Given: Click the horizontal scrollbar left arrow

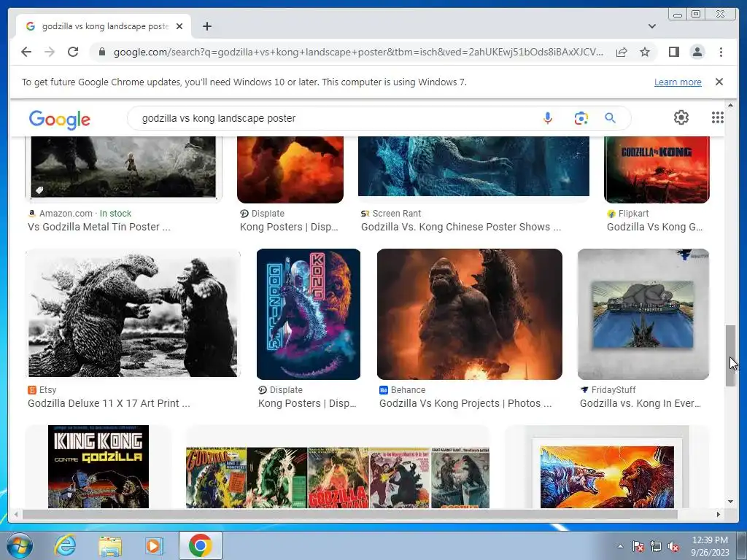Looking at the screenshot, I should point(17,514).
